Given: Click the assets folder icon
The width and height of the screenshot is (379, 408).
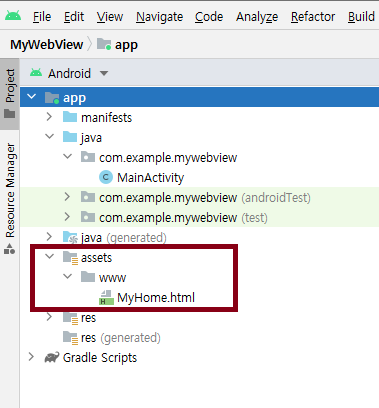Looking at the screenshot, I should (70, 258).
